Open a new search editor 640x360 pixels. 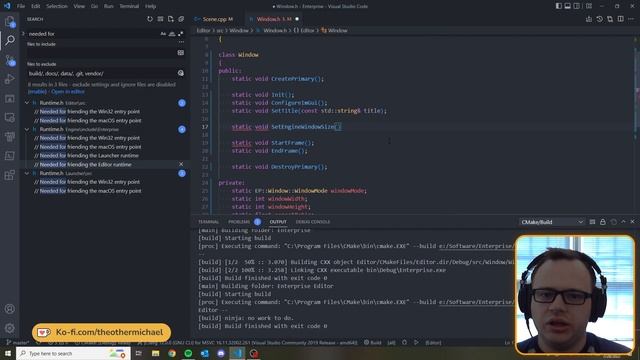171,19
